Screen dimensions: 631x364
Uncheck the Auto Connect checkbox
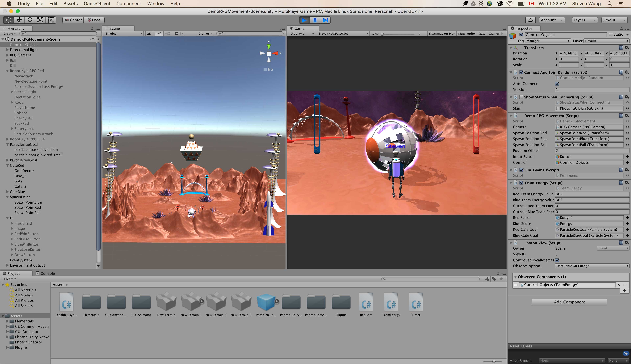557,84
